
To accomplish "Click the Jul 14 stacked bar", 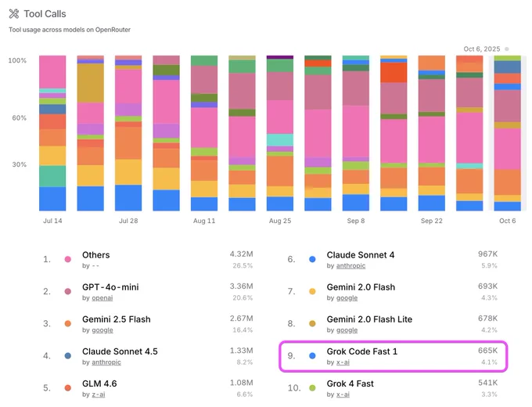I will pos(52,133).
